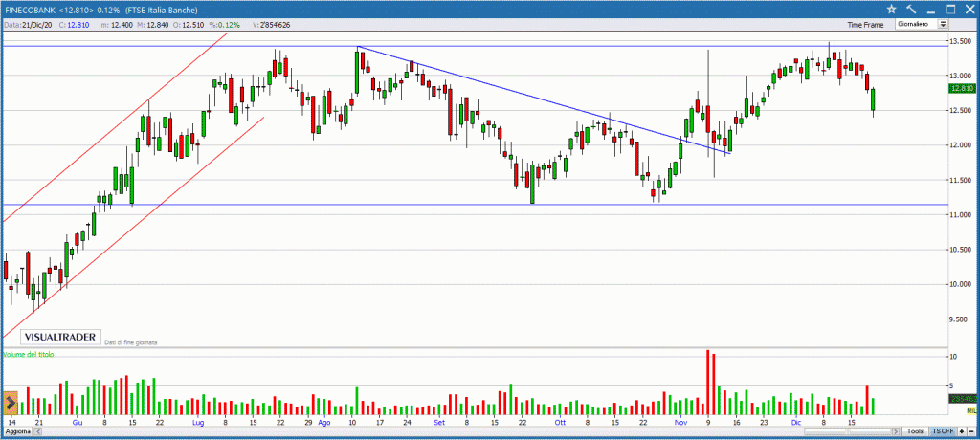
Task: Click the 'Dati di fine giornata' text
Action: click(131, 342)
